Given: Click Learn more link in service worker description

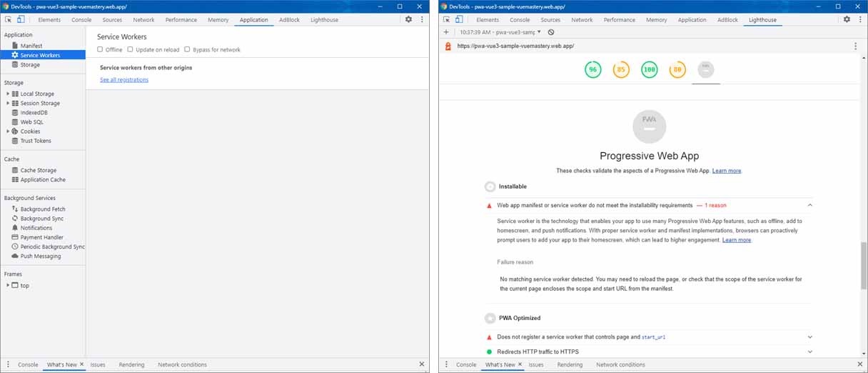Looking at the screenshot, I should click(x=737, y=240).
